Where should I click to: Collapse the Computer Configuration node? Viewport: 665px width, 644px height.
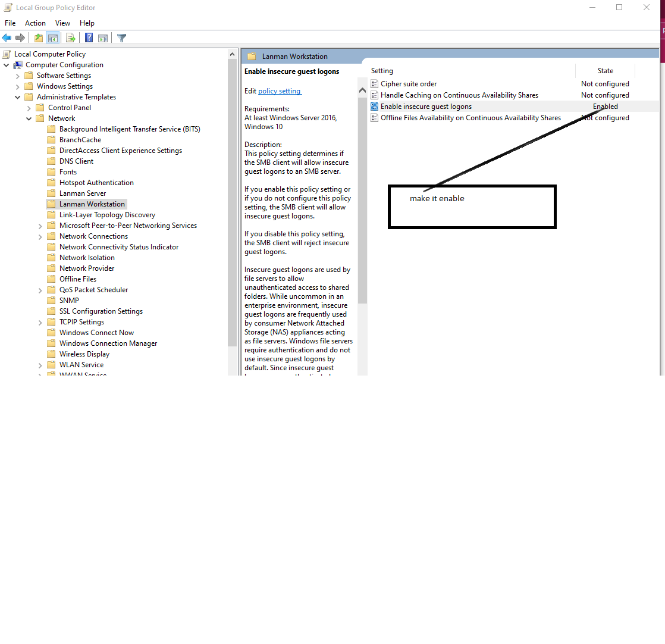point(7,65)
